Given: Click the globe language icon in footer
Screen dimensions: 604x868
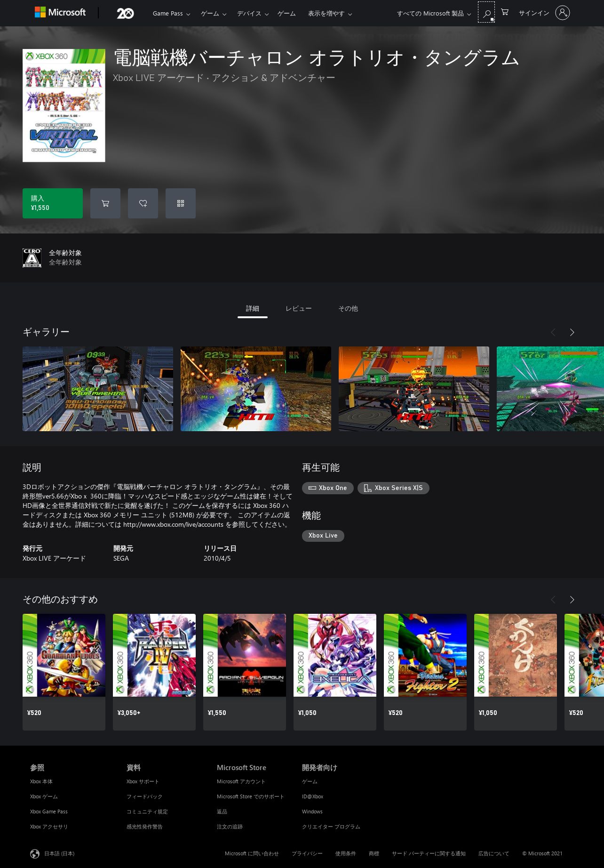Looking at the screenshot, I should [35, 854].
